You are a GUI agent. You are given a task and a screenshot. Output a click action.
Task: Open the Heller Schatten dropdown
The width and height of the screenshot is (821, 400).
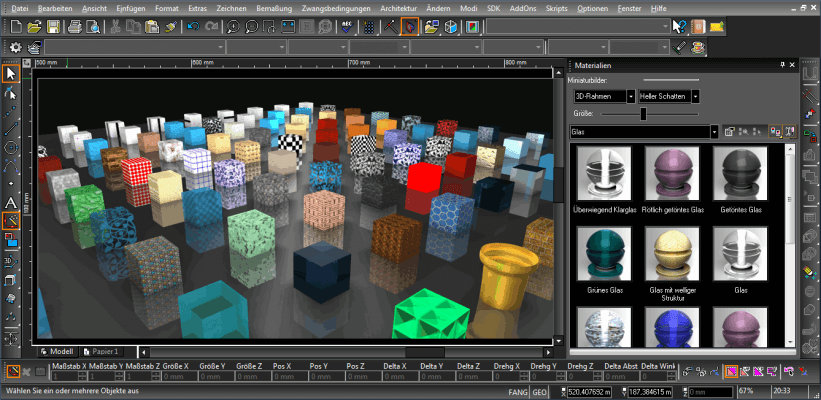coord(695,96)
